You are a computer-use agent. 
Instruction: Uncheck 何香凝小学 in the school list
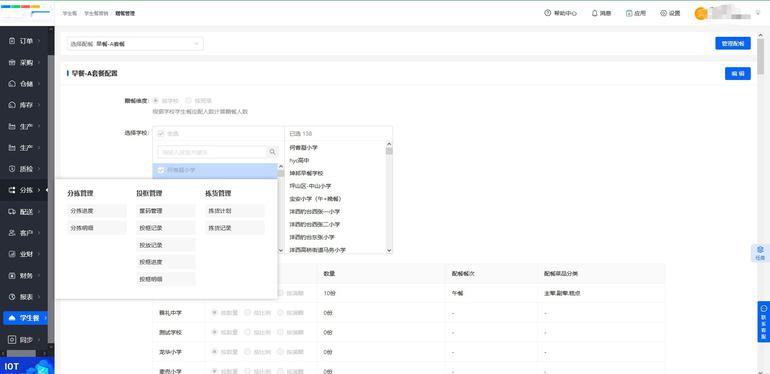pyautogui.click(x=161, y=170)
